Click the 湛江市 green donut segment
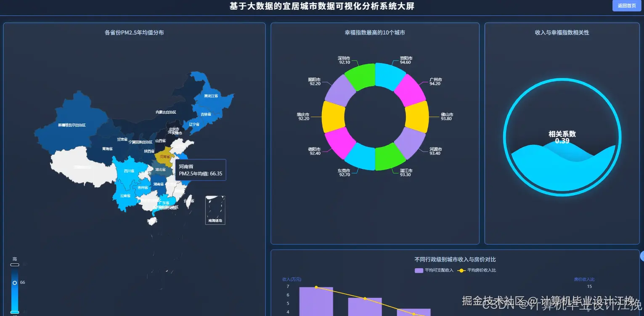 [390, 157]
